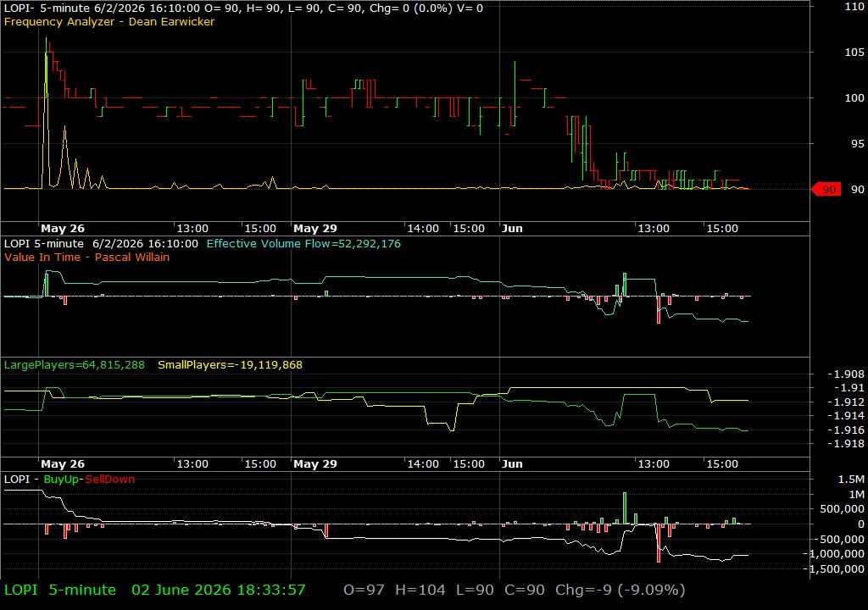
Task: Click the 1M volume scale label
Action: pos(857,494)
